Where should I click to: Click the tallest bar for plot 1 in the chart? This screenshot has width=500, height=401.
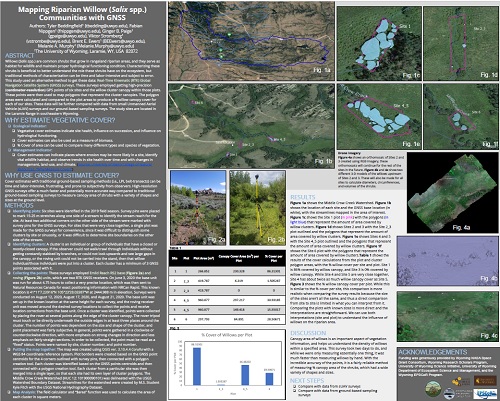[197, 366]
